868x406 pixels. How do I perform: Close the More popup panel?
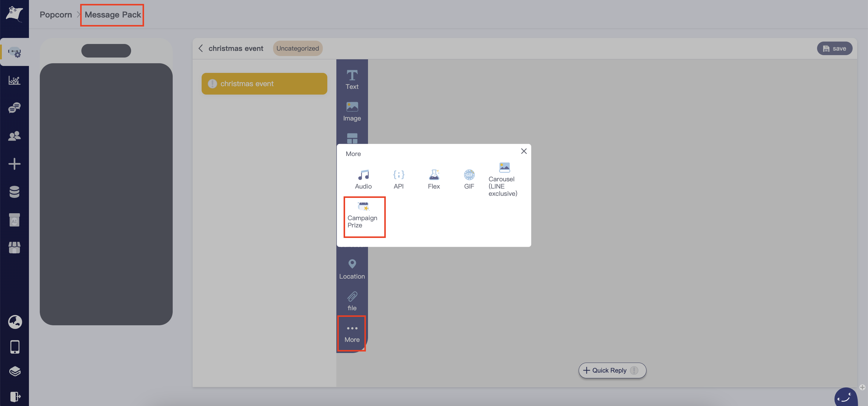[x=523, y=151]
